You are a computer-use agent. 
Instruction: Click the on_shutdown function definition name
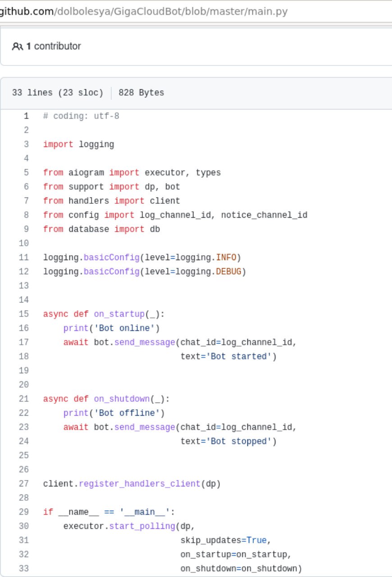pyautogui.click(x=122, y=398)
